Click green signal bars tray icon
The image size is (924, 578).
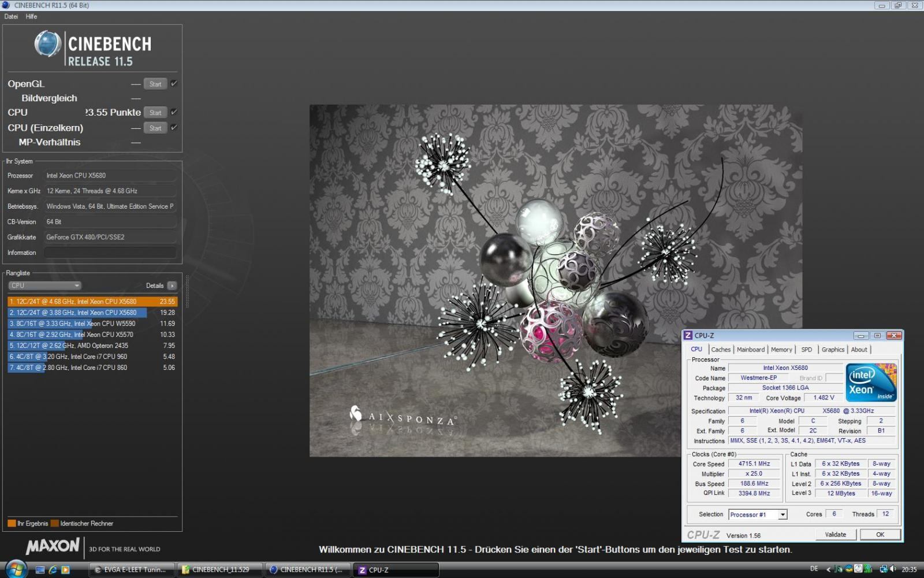point(867,569)
